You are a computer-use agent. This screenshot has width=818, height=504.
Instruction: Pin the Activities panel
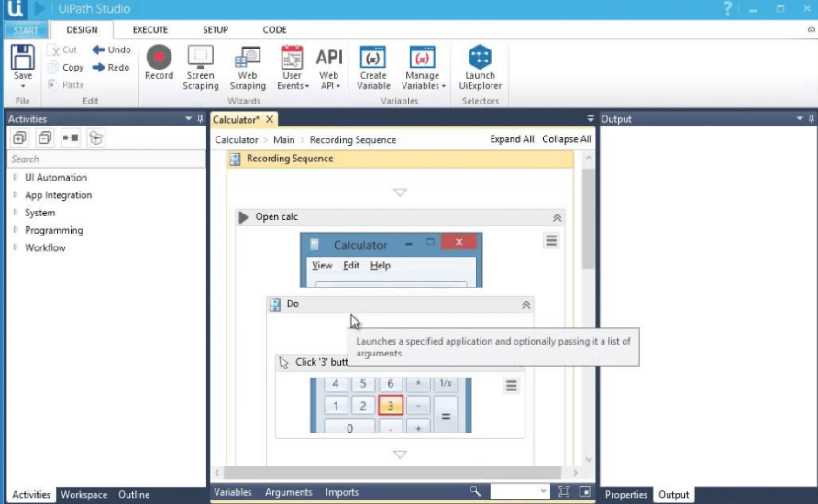(200, 119)
